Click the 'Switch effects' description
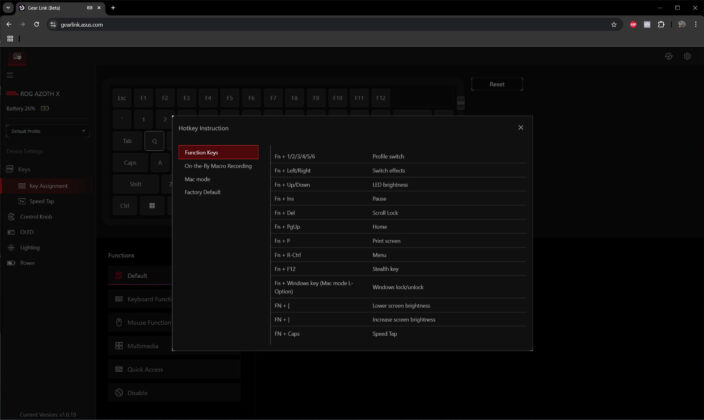This screenshot has width=704, height=420. pos(388,171)
